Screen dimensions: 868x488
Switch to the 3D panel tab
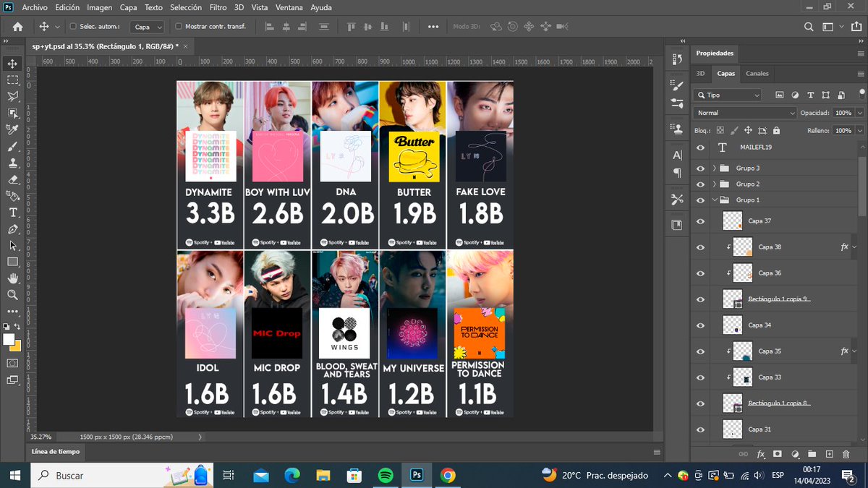click(x=700, y=73)
